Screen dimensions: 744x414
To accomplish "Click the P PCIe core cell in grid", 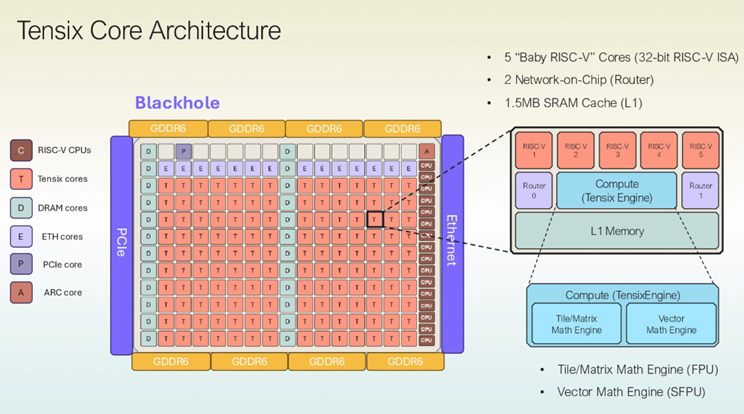I will (184, 152).
